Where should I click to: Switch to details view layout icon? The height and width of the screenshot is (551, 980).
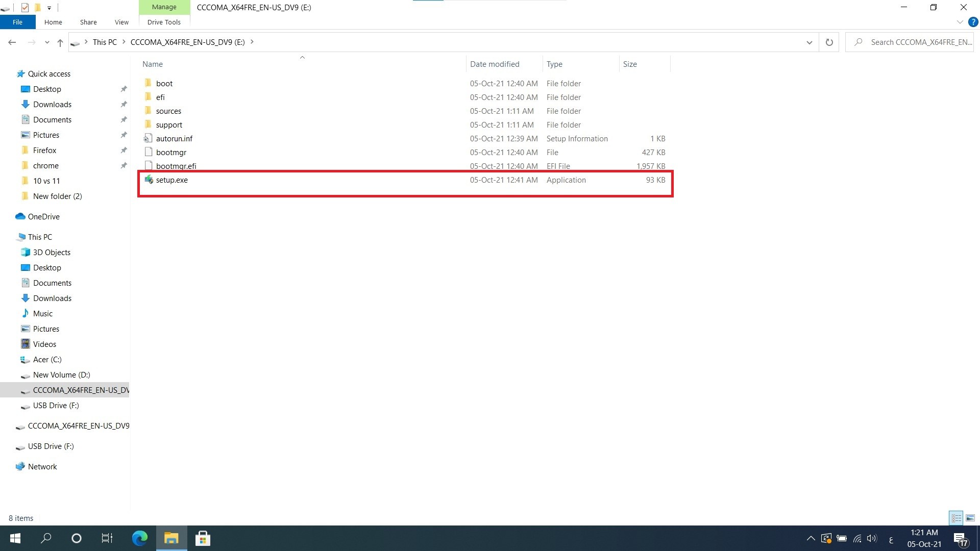pos(956,518)
